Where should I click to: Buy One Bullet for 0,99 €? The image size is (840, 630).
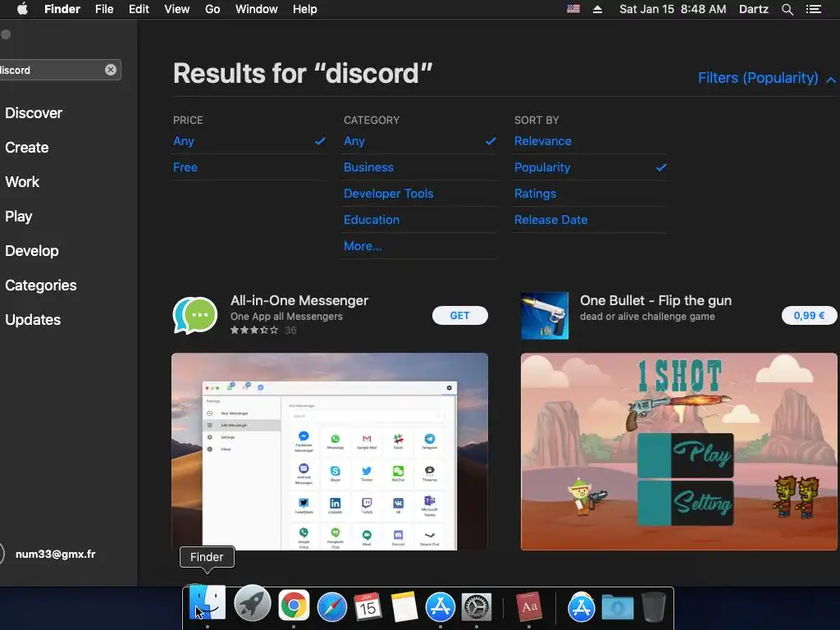coord(809,316)
